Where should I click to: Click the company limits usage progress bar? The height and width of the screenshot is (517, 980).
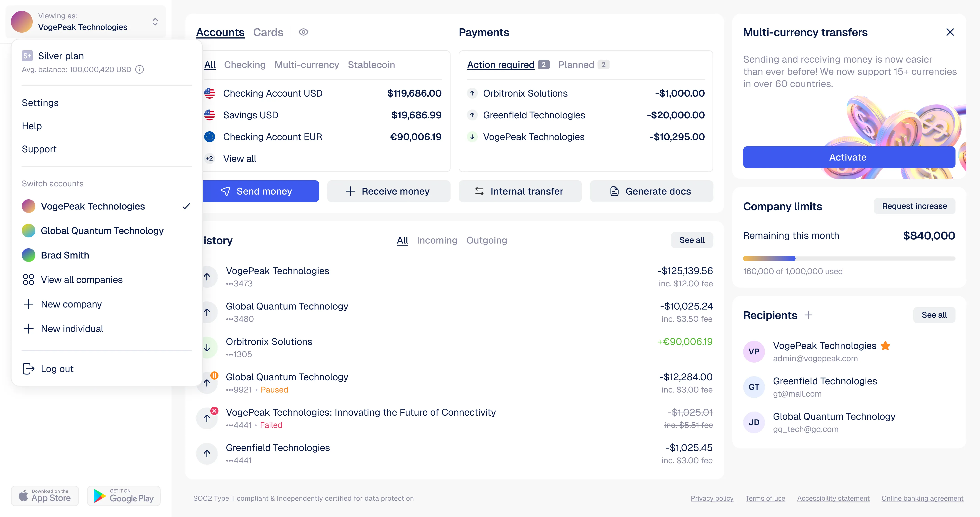click(x=849, y=258)
